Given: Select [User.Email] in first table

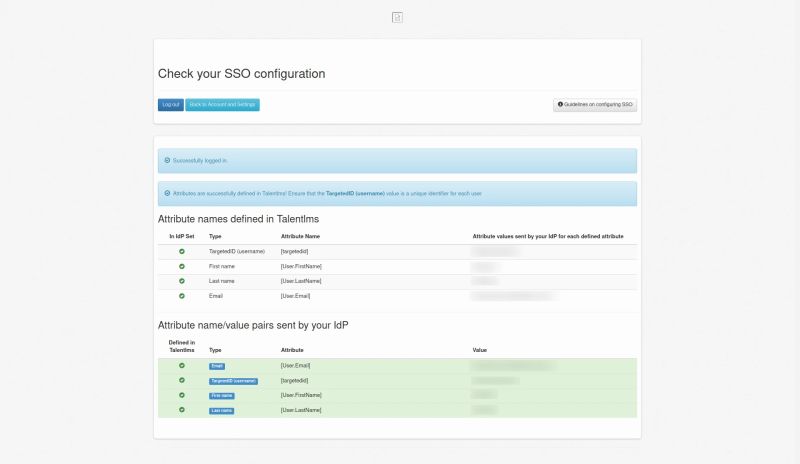Looking at the screenshot, I should (295, 296).
